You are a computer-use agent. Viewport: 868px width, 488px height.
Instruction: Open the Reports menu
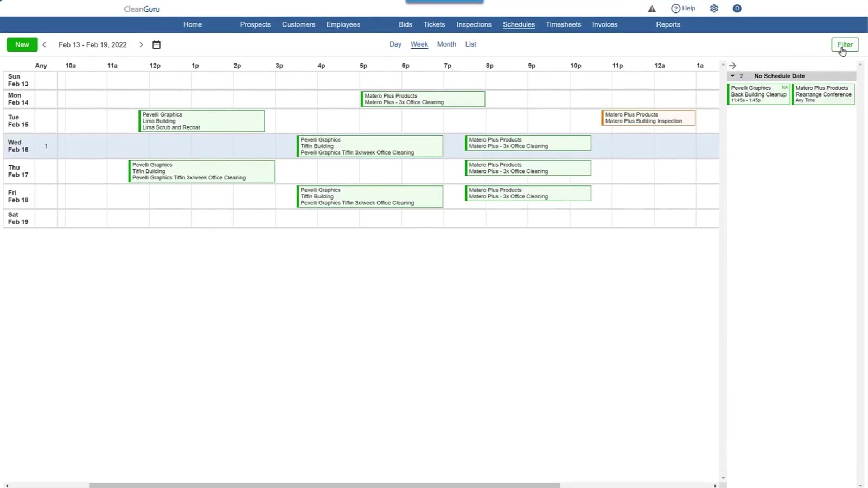(x=668, y=24)
